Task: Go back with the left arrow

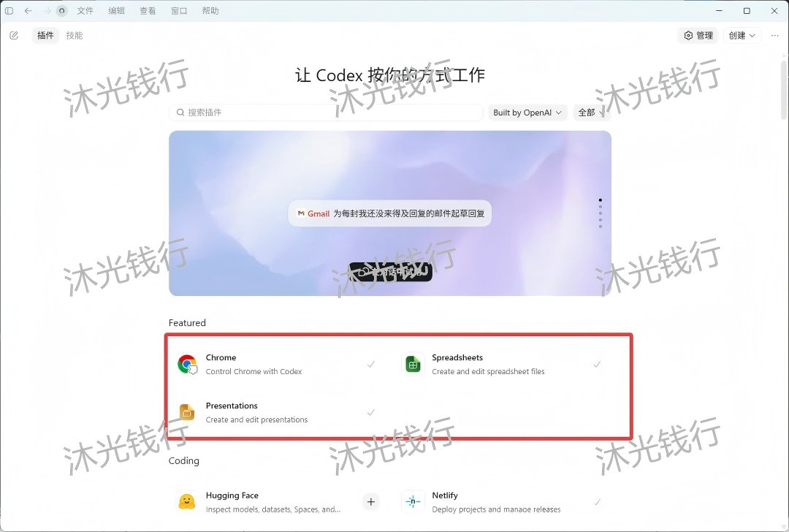Action: click(28, 10)
